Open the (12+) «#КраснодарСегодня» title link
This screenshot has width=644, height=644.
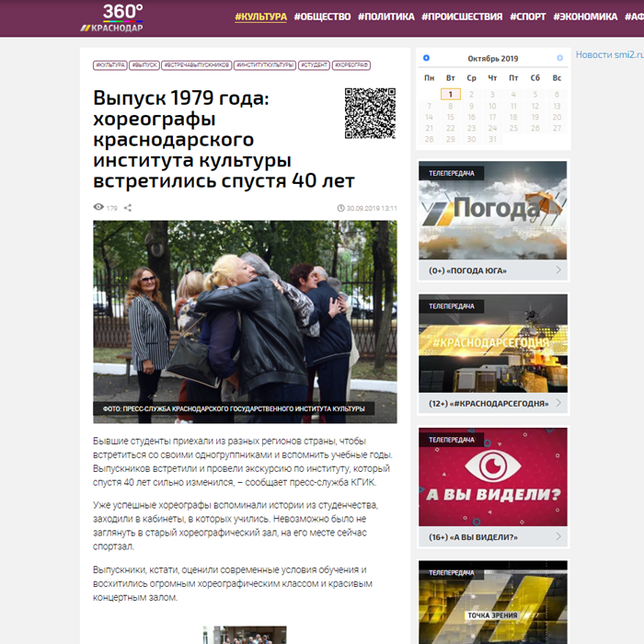click(489, 404)
